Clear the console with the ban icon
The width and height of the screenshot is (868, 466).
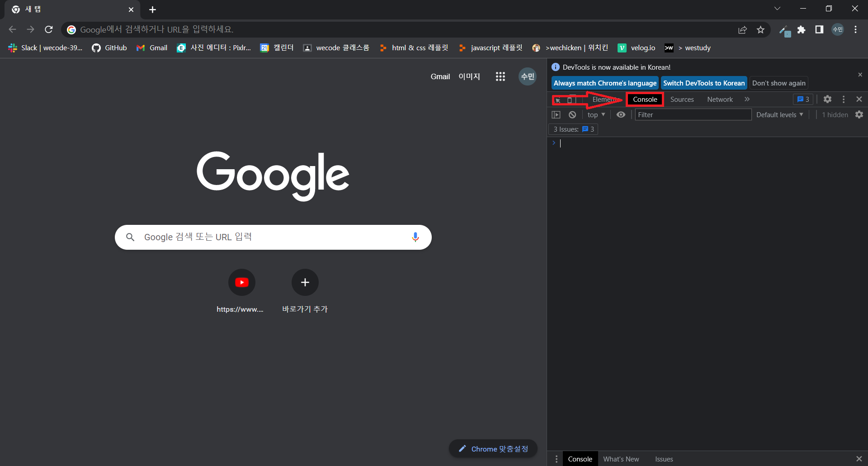572,115
